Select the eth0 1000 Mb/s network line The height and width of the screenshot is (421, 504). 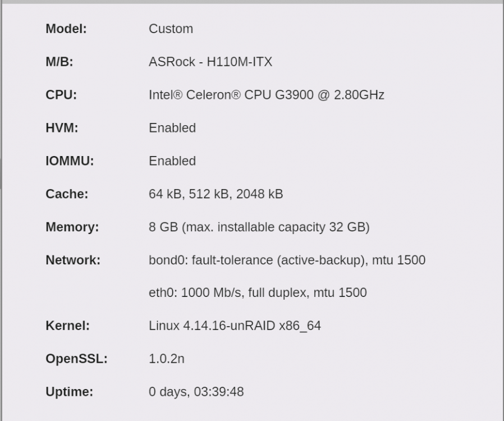(258, 293)
